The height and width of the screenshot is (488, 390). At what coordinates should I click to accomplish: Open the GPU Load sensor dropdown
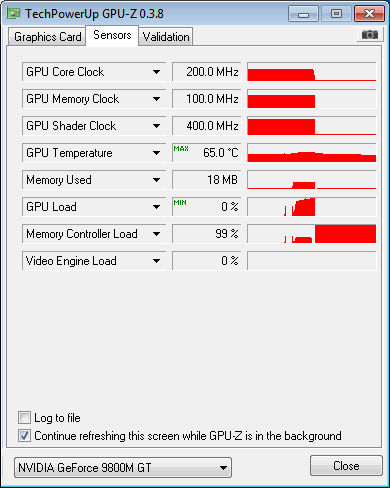[156, 207]
